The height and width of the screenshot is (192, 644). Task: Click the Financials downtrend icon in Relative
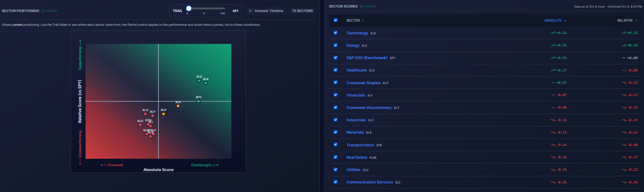pyautogui.click(x=624, y=95)
